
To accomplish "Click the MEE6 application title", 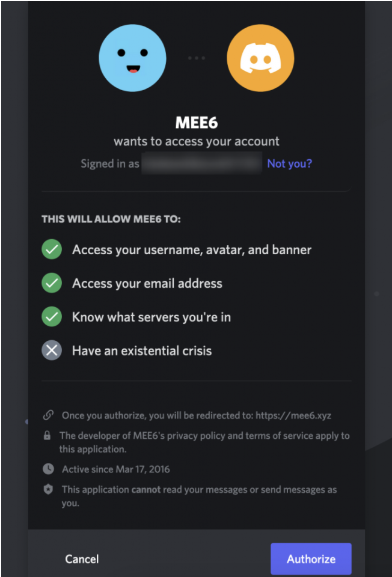I will (x=196, y=123).
